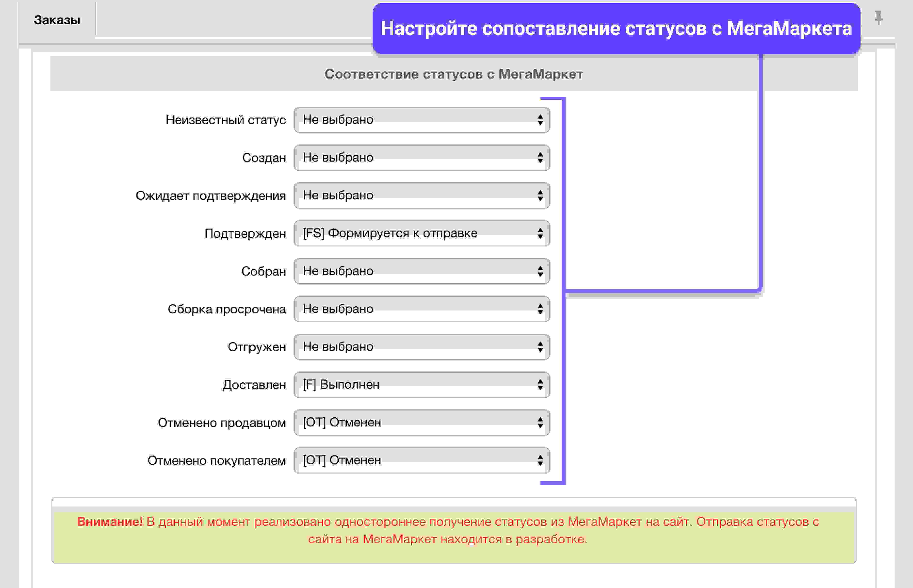913x588 pixels.
Task: Click the Неизвестный статус label
Action: tap(226, 120)
